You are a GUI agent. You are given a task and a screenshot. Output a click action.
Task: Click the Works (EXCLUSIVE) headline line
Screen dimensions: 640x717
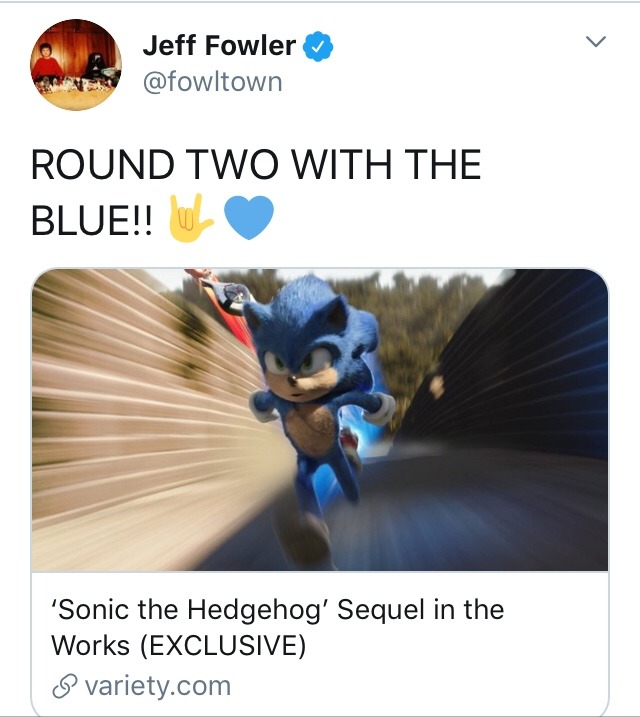click(x=178, y=646)
